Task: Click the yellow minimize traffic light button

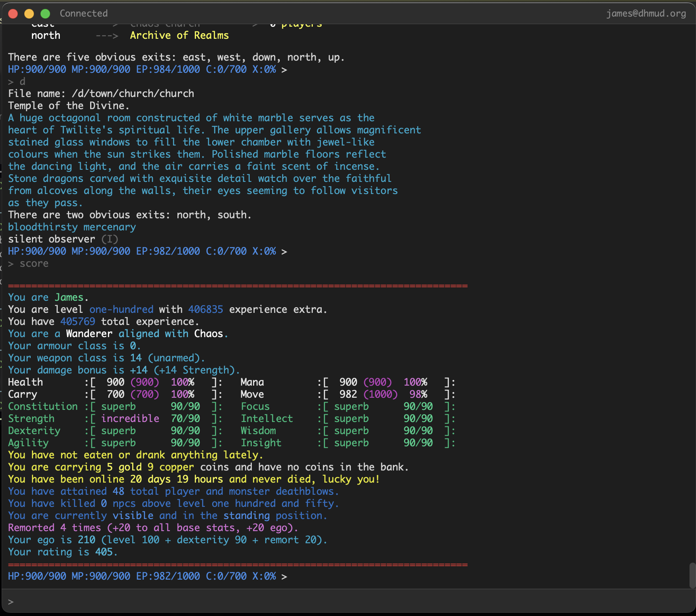Action: click(x=29, y=13)
